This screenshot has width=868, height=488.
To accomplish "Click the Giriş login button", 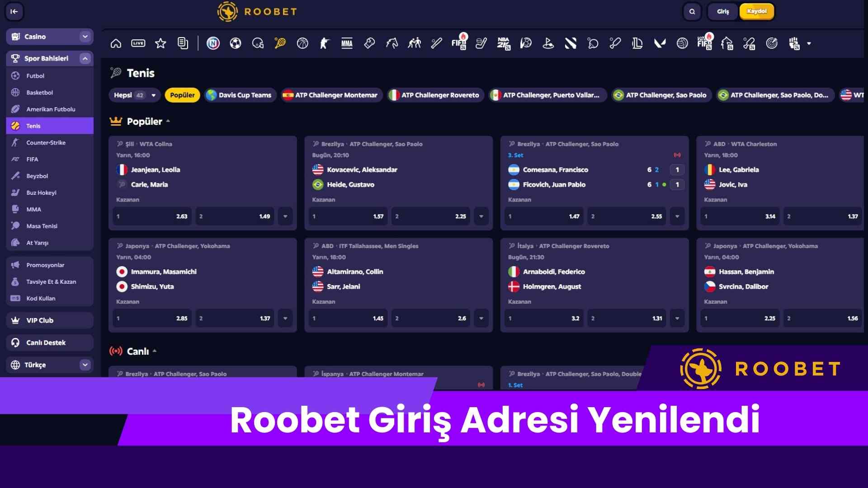I will 722,12.
